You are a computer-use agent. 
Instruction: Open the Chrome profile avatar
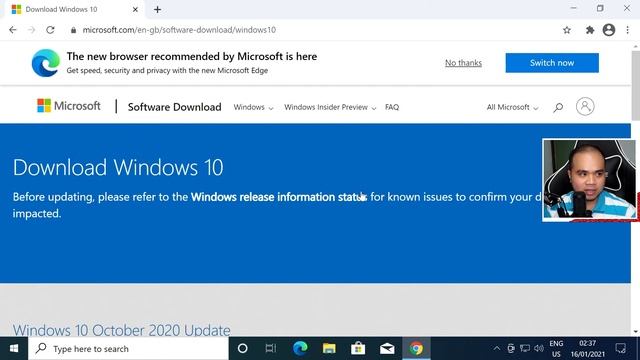(x=609, y=30)
